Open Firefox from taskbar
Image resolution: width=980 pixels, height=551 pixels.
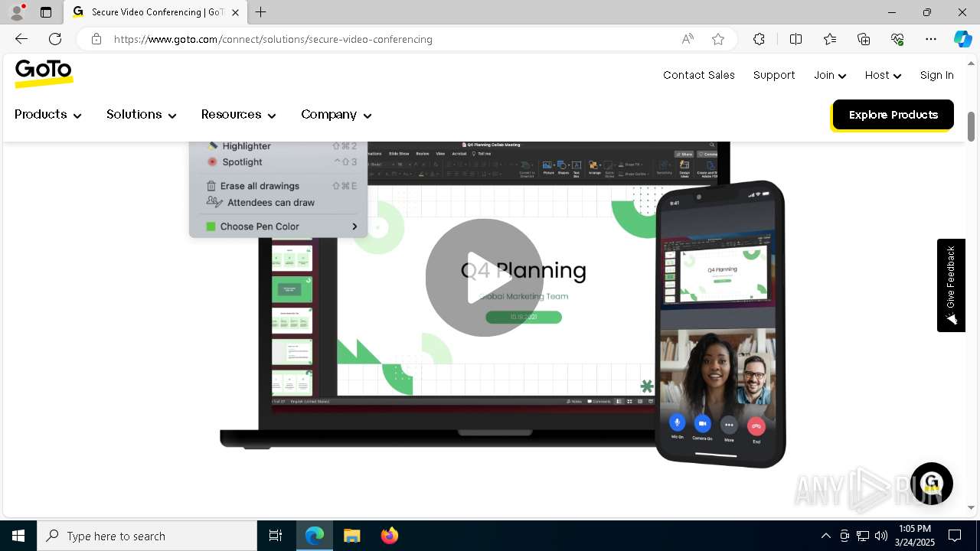[x=389, y=536]
